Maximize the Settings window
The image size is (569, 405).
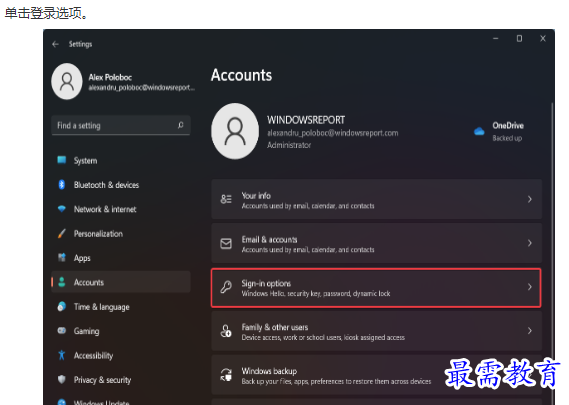coord(519,38)
